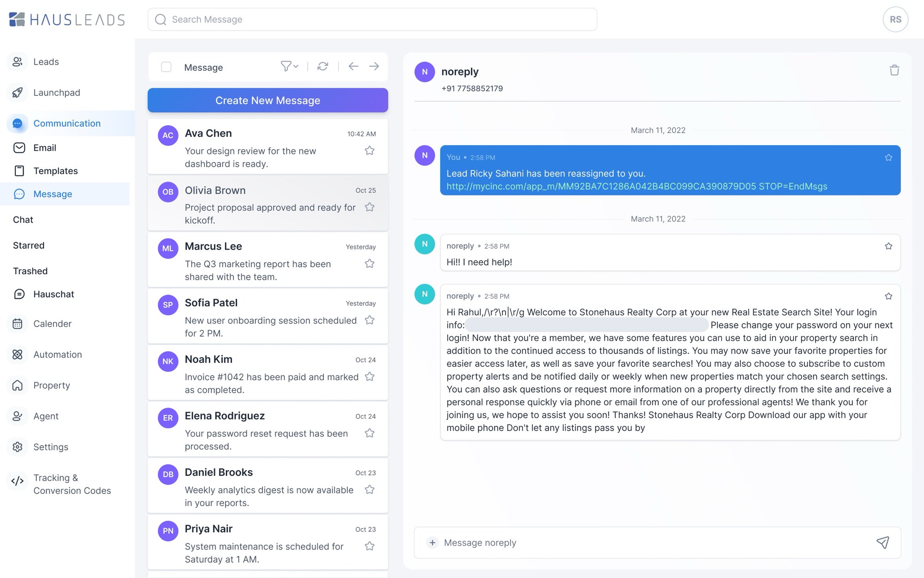The image size is (924, 578).
Task: Collapse the Communication section
Action: click(x=67, y=123)
